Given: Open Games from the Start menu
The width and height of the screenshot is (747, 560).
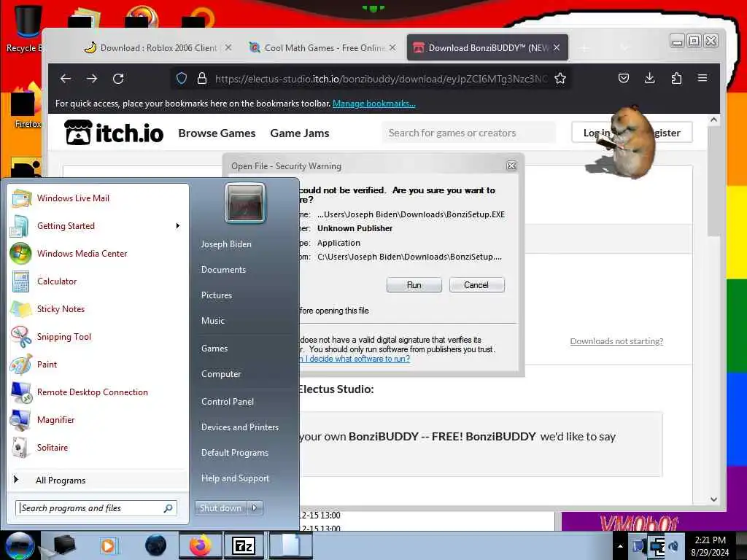Looking at the screenshot, I should 214,349.
